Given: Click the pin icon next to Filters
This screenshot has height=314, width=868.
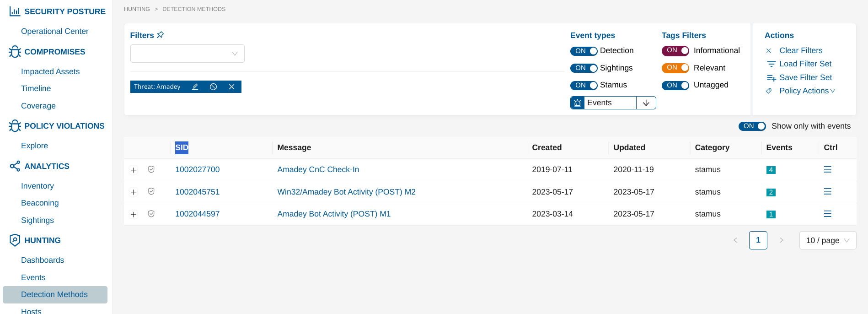Looking at the screenshot, I should 160,35.
